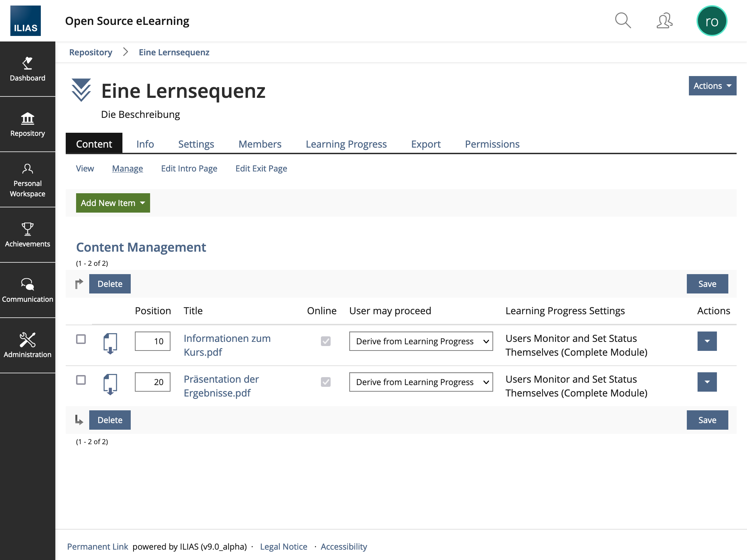Open actions dropdown for Präsentation der Ergebnisse.pdf
This screenshot has height=560, width=747.
[x=707, y=382]
